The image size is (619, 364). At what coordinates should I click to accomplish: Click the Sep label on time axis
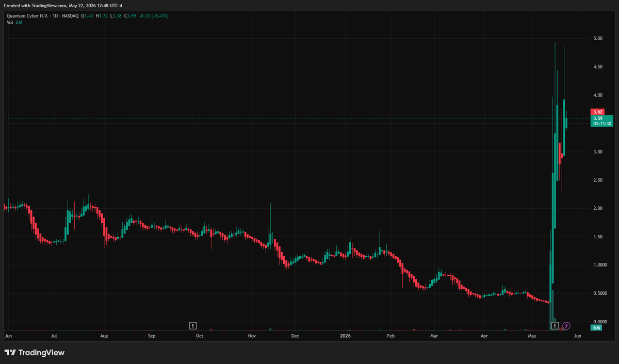click(x=152, y=336)
